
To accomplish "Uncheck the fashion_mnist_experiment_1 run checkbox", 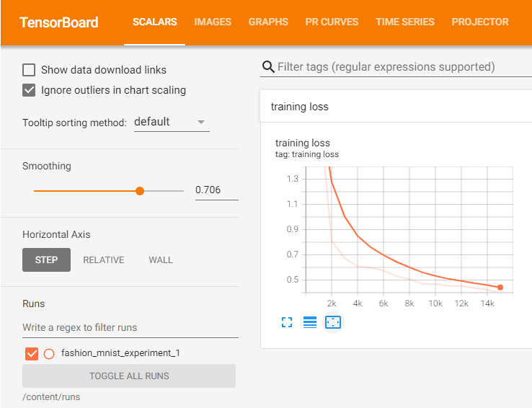I will tap(32, 354).
